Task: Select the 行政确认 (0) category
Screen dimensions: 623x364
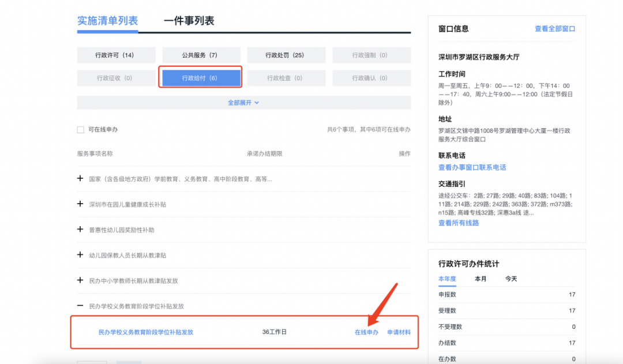Action: click(371, 78)
